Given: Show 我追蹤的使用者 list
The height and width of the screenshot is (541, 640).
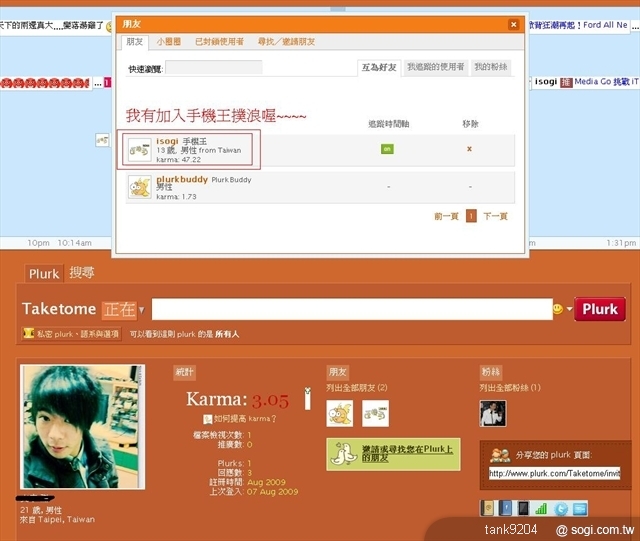Looking at the screenshot, I should click(x=436, y=67).
